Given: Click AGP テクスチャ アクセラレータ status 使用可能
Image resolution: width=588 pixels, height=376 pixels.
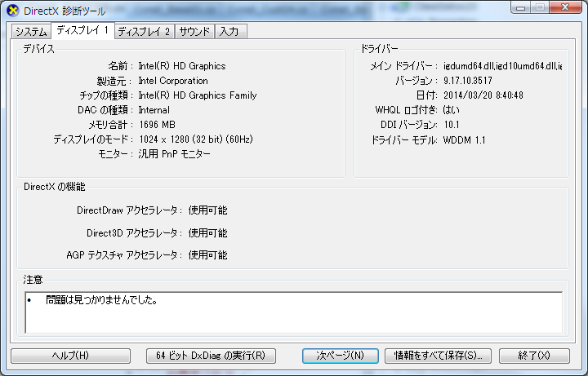Looking at the screenshot, I should [x=207, y=255].
